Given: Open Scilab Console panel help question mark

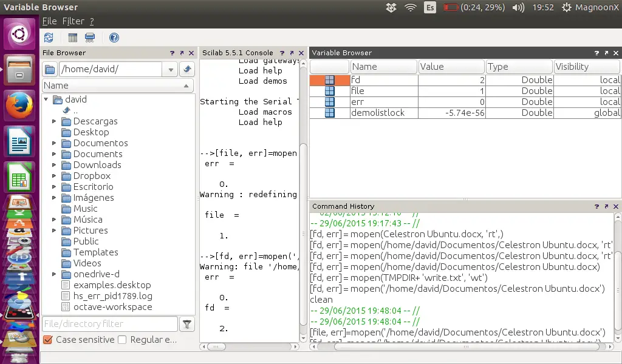Looking at the screenshot, I should (x=282, y=53).
